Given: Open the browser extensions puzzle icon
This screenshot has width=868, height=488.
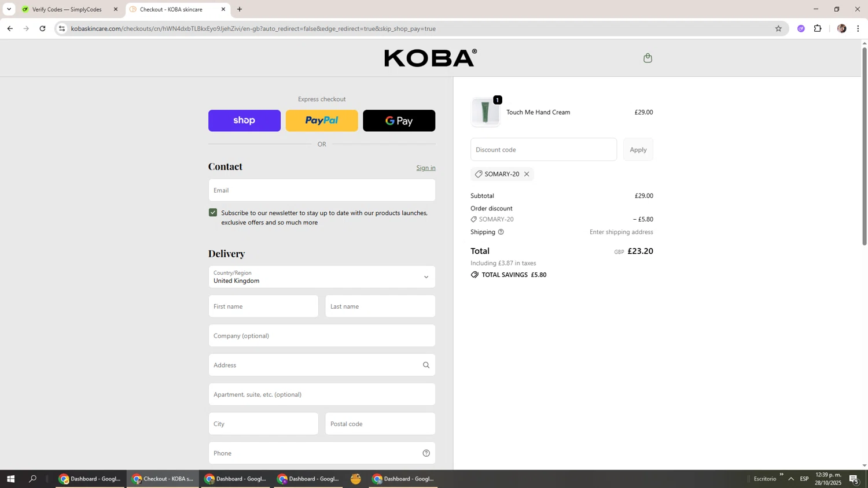Looking at the screenshot, I should click(818, 28).
